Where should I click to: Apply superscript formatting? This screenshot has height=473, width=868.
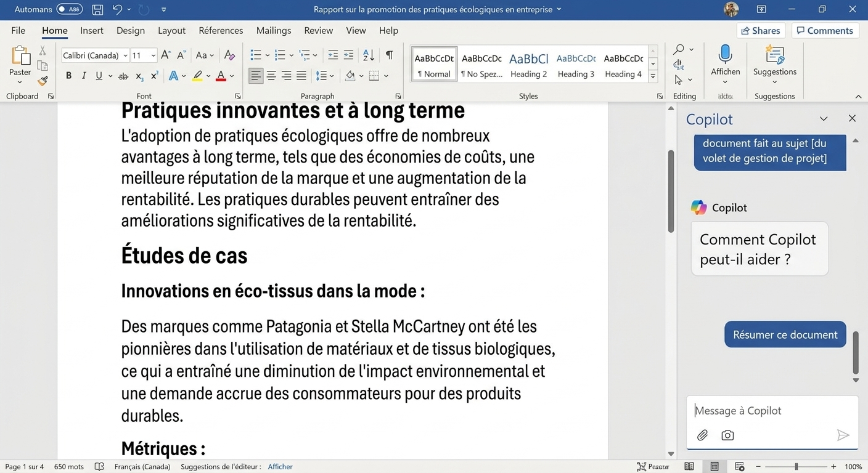click(154, 76)
